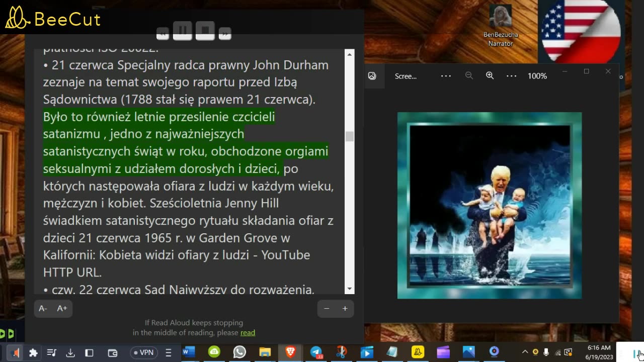Click the 'HTTP URL.' text line
This screenshot has width=644, height=362.
pyautogui.click(x=72, y=272)
